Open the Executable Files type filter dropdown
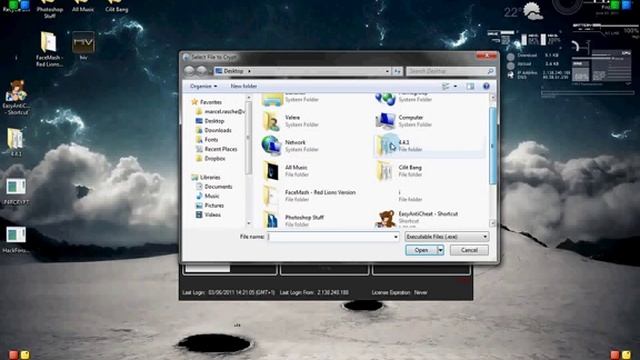640x360 pixels. point(446,237)
